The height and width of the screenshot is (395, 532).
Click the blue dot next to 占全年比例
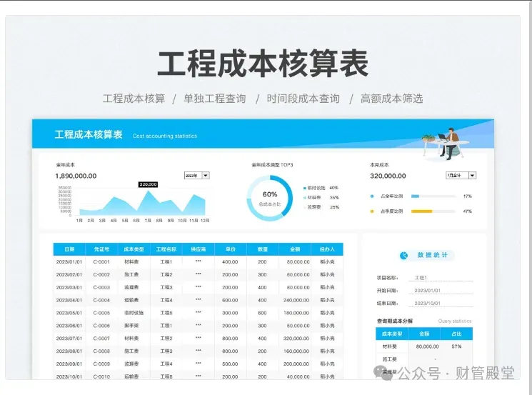[x=372, y=196]
